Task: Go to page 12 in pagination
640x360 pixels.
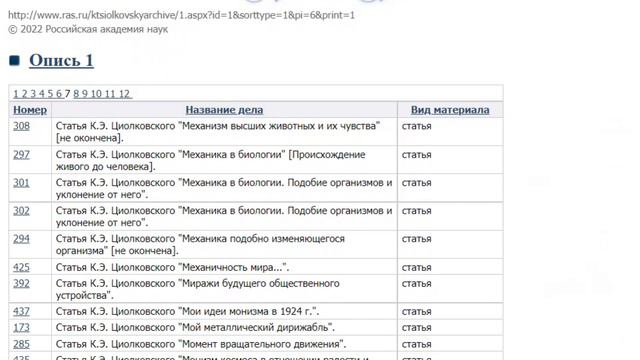Action: click(x=124, y=94)
